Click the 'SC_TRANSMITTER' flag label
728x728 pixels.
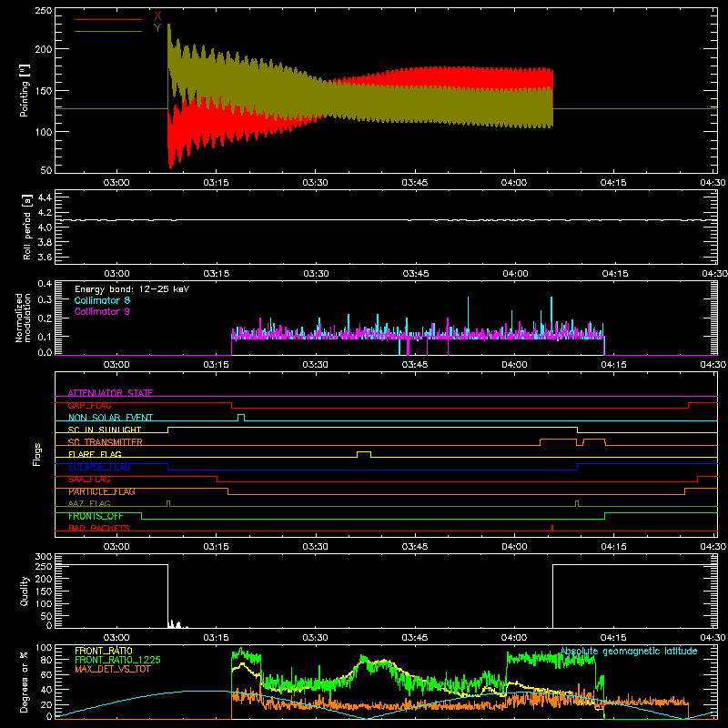click(x=106, y=442)
